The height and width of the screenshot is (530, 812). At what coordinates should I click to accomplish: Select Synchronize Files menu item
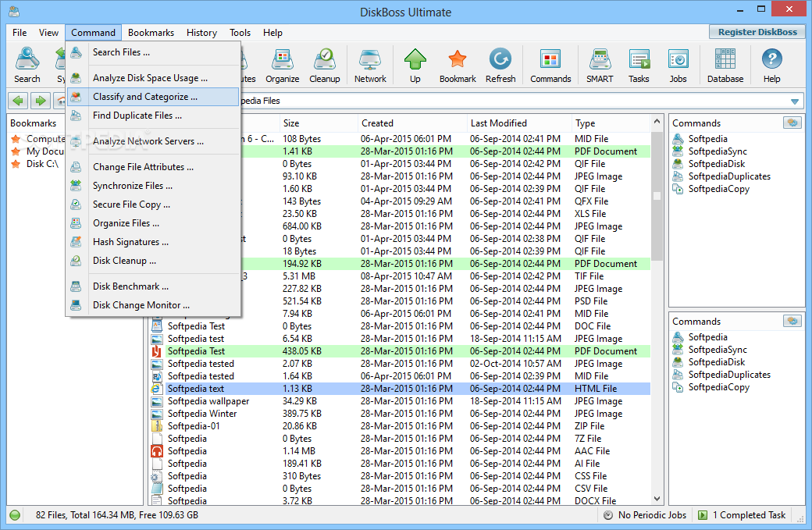point(153,186)
